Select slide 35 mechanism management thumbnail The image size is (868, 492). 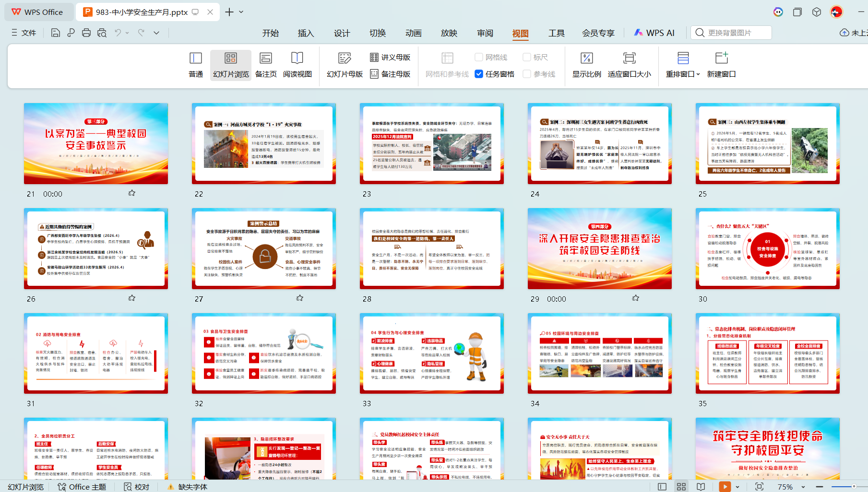tap(768, 353)
